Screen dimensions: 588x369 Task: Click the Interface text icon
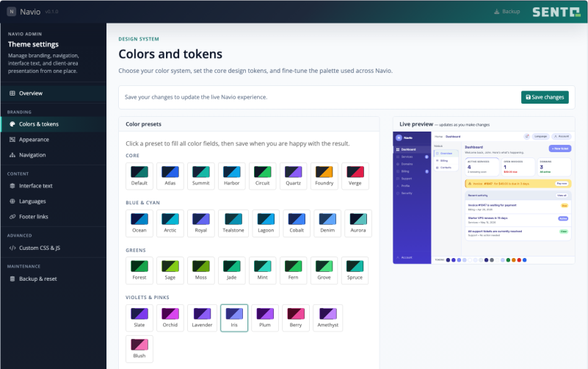(12, 186)
